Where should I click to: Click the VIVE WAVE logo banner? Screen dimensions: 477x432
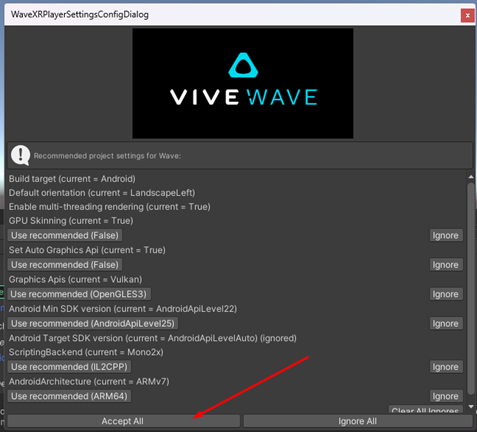(x=243, y=83)
